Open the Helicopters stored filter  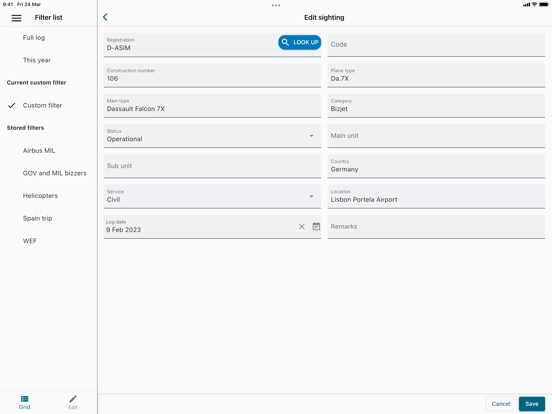[40, 196]
